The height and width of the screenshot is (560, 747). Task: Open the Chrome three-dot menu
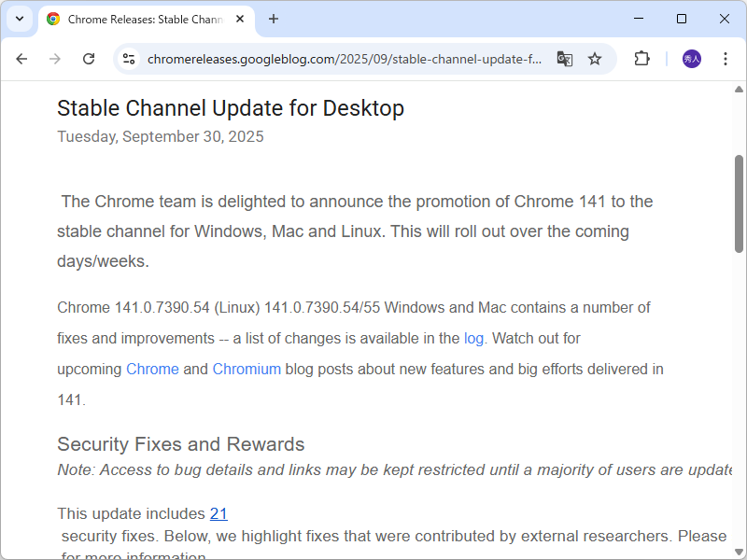click(726, 59)
